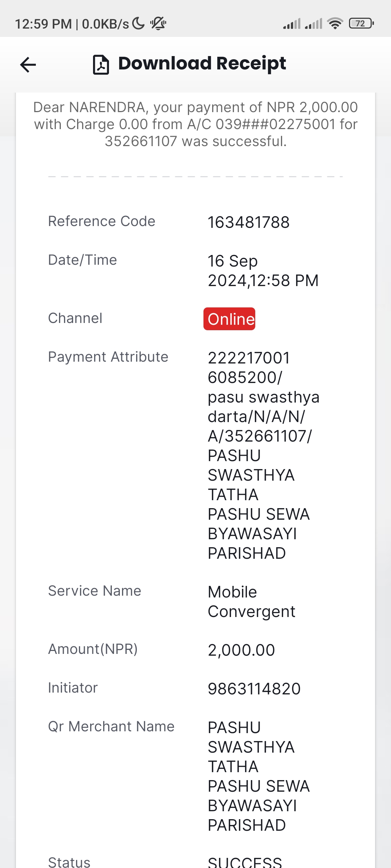This screenshot has width=391, height=868.
Task: Tap the Download Receipt title
Action: [x=202, y=64]
